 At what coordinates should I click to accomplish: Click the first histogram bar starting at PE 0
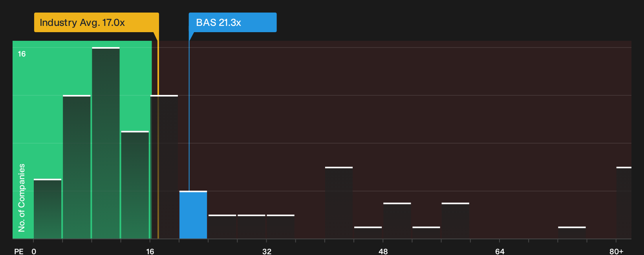pos(48,209)
